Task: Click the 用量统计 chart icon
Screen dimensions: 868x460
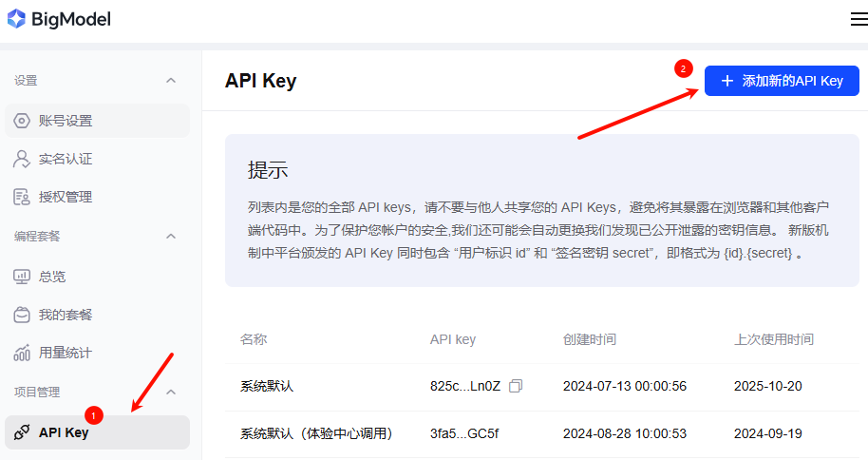Action: [x=22, y=353]
